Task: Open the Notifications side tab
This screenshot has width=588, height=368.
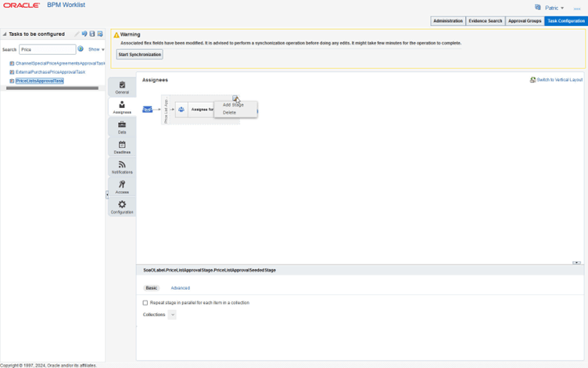Action: coord(122,167)
